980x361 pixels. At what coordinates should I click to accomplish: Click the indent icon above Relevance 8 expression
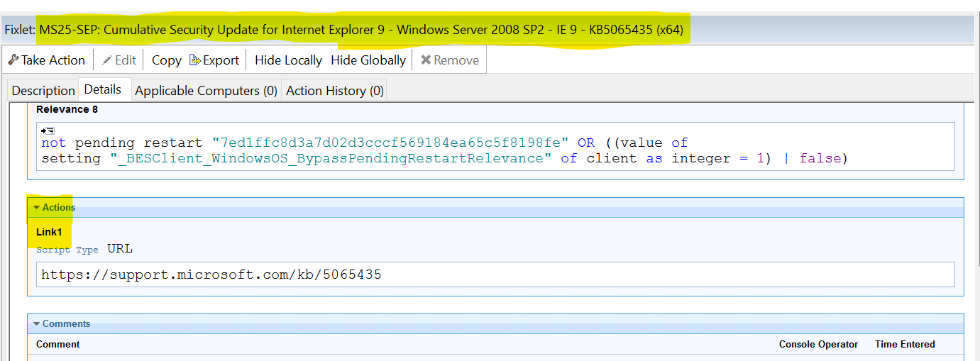coord(48,130)
